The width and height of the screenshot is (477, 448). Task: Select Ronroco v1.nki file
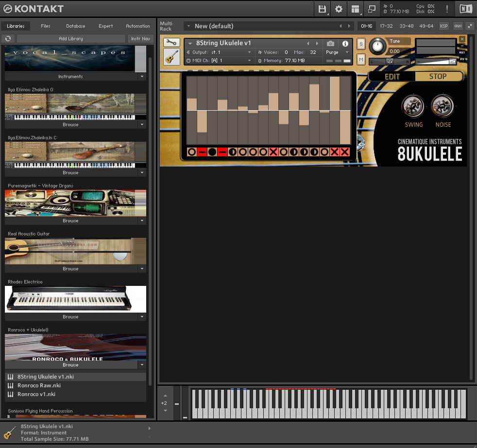pyautogui.click(x=75, y=394)
